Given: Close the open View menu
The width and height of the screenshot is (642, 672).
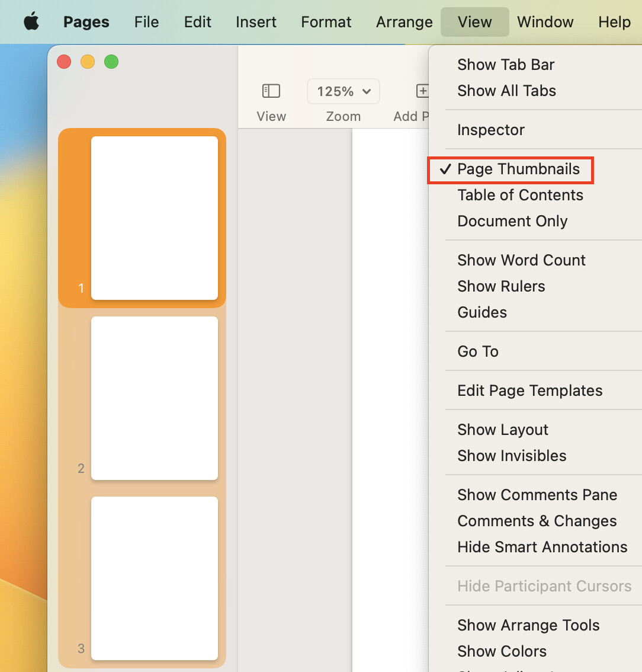Looking at the screenshot, I should (474, 22).
